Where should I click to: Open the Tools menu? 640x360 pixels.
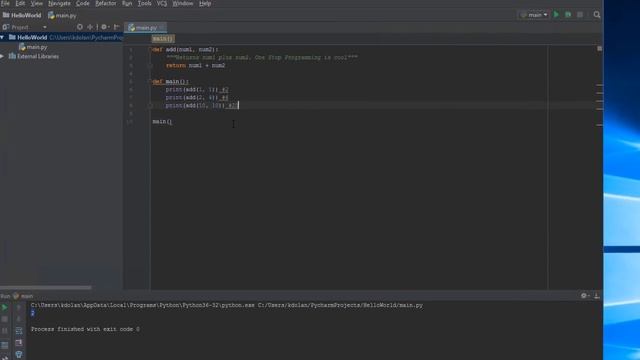pos(144,3)
